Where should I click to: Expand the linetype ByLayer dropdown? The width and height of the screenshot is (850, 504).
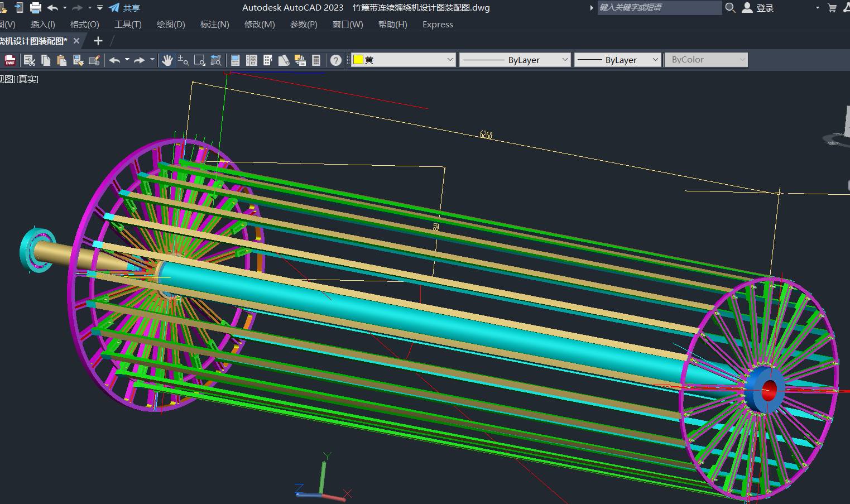[564, 60]
